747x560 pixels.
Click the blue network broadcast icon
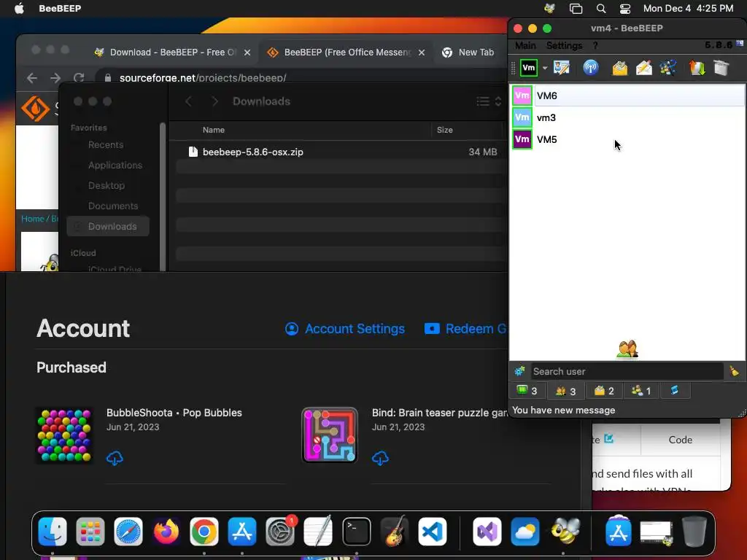591,68
